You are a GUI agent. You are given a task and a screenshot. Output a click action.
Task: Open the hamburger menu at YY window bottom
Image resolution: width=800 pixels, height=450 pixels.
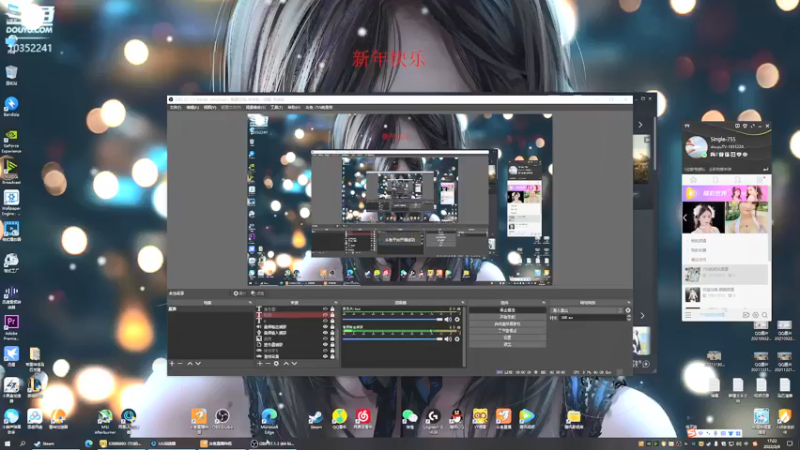click(x=688, y=315)
